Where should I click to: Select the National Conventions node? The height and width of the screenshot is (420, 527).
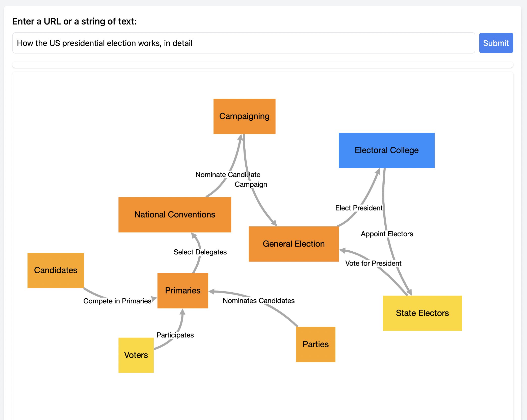(175, 214)
